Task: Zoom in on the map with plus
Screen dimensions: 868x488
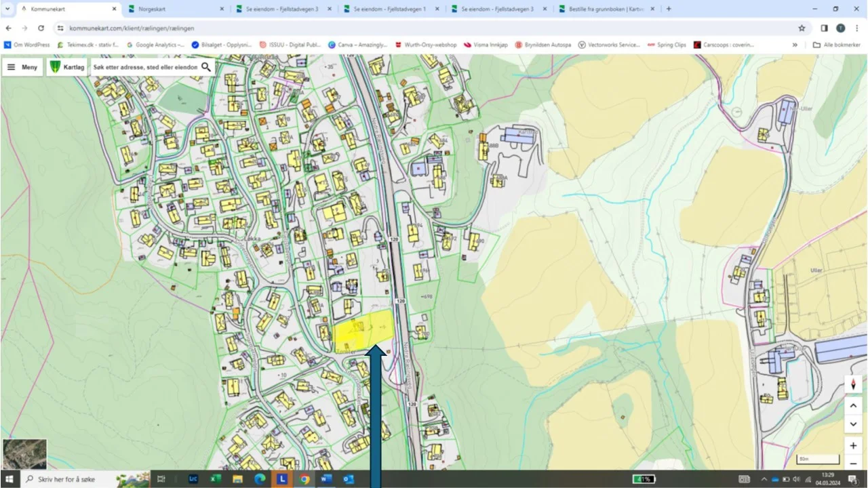Action: (x=853, y=445)
